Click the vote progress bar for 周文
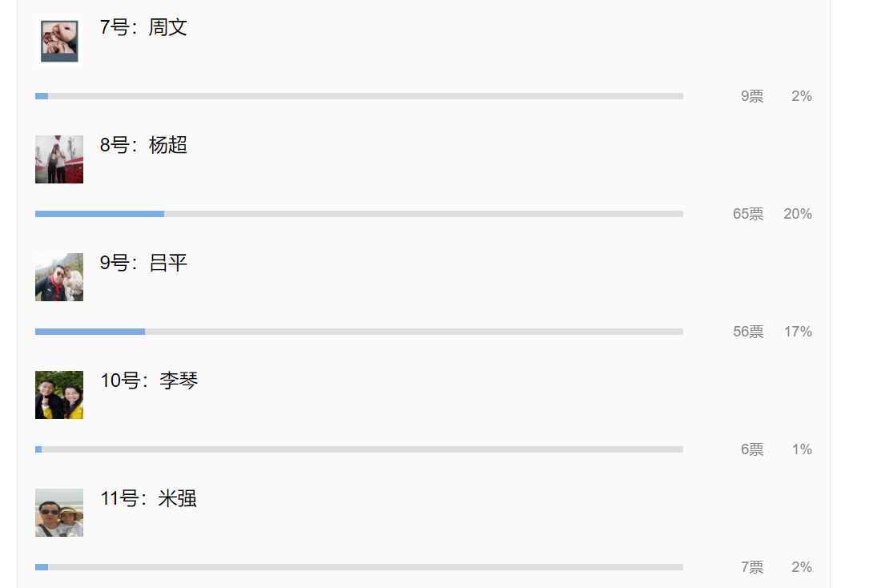 (x=359, y=96)
